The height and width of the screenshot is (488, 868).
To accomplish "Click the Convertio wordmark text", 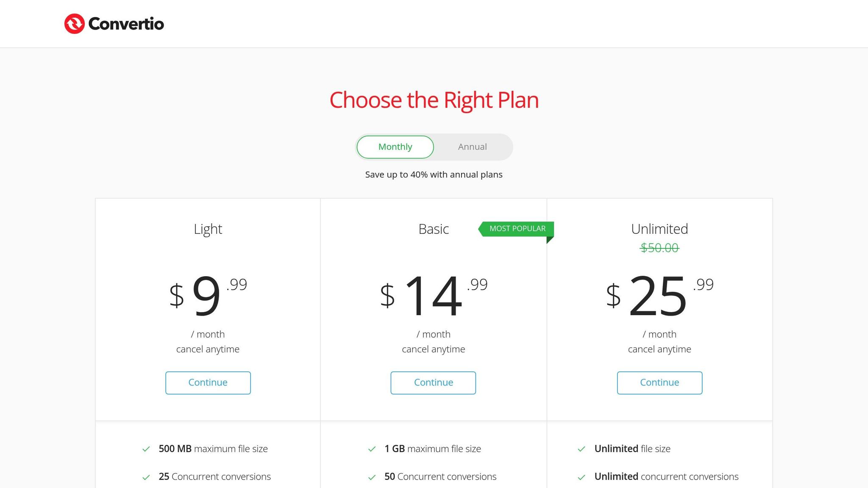I will [126, 24].
